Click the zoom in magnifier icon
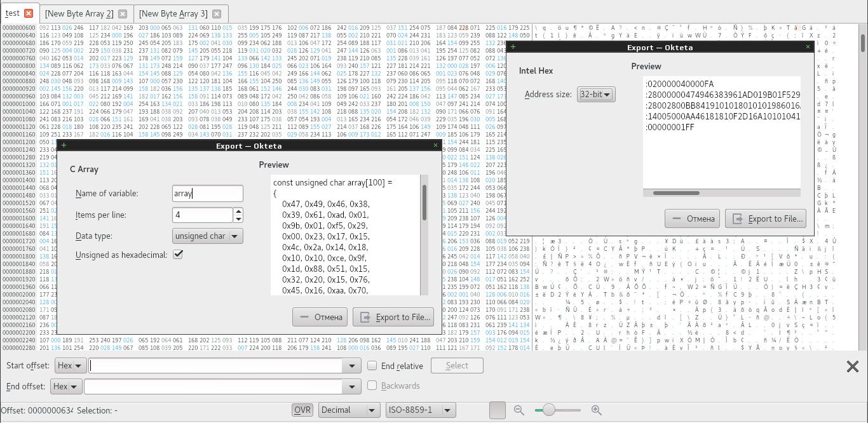The image size is (868, 423). click(596, 410)
